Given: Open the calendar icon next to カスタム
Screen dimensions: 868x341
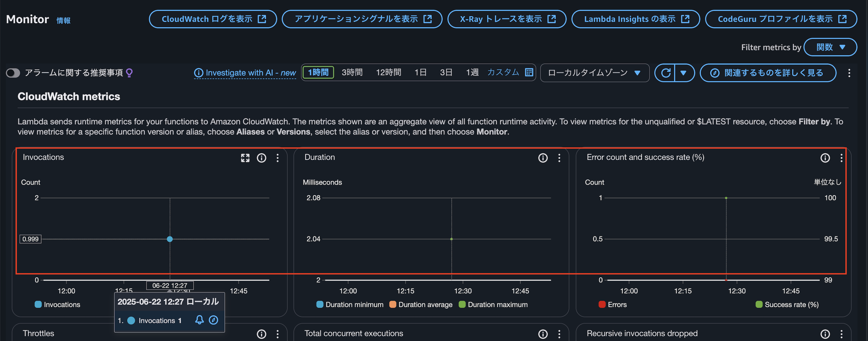Looking at the screenshot, I should 529,72.
